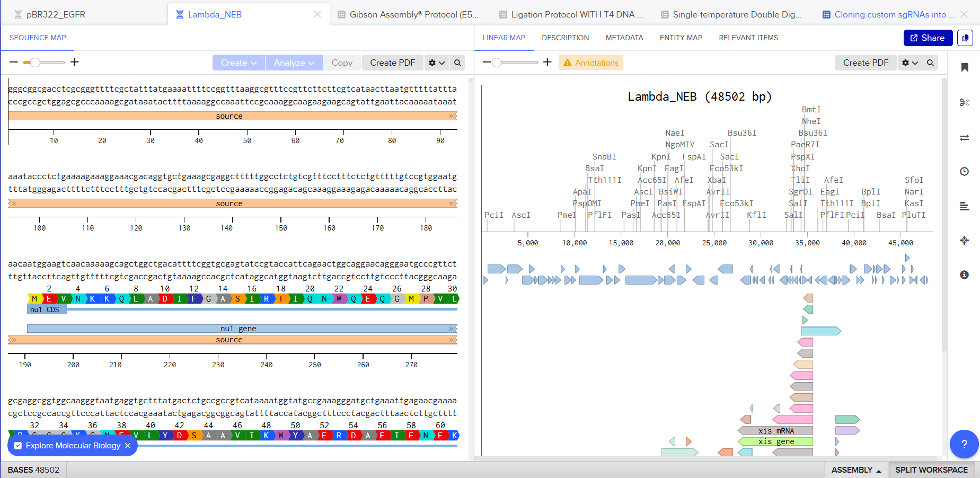Expand the Create dropdown
The height and width of the screenshot is (478, 980).
point(239,63)
